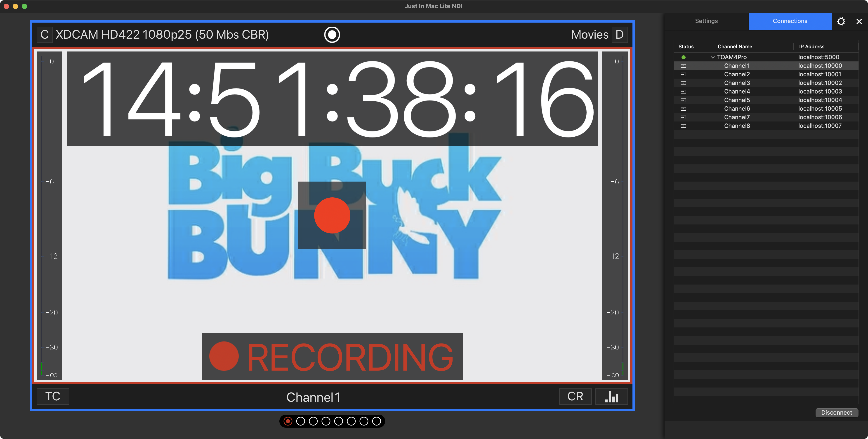Click the CR button
868x439 pixels.
(x=575, y=396)
